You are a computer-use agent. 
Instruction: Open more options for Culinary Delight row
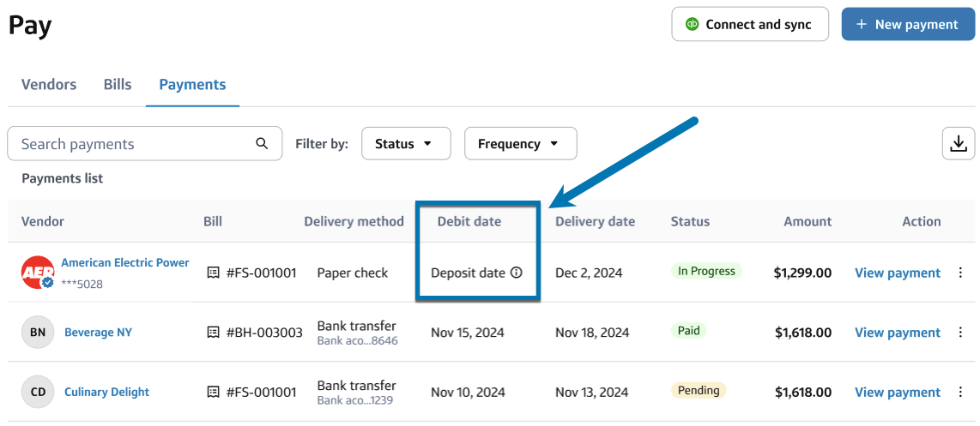[960, 392]
